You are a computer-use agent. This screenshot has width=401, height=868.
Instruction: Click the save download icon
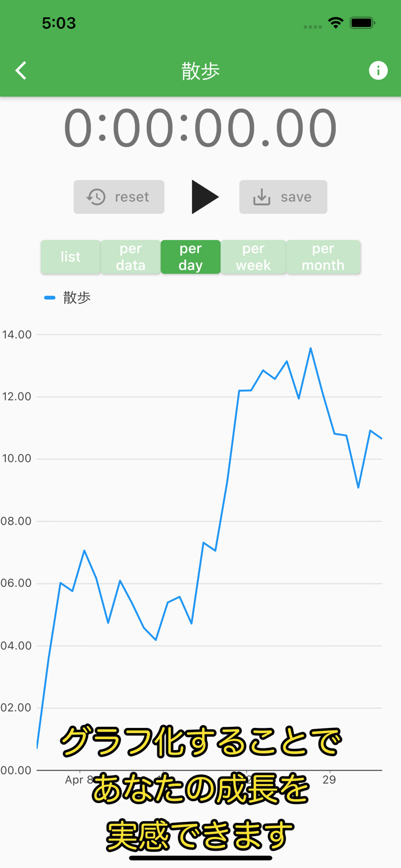262,197
